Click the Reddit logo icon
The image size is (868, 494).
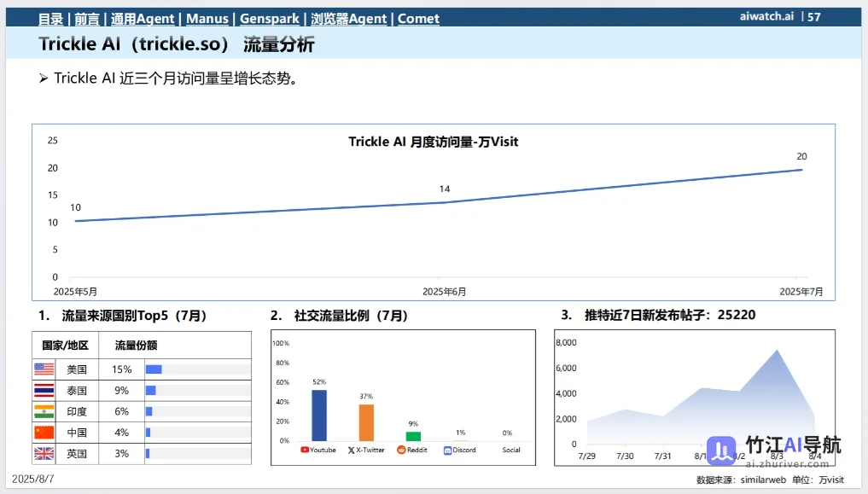(x=401, y=450)
